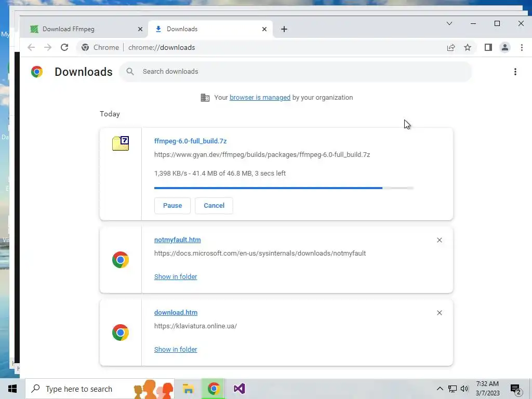Click the docs.microsoft.com notmyfault URL text
Image resolution: width=532 pixels, height=399 pixels.
coord(260,254)
